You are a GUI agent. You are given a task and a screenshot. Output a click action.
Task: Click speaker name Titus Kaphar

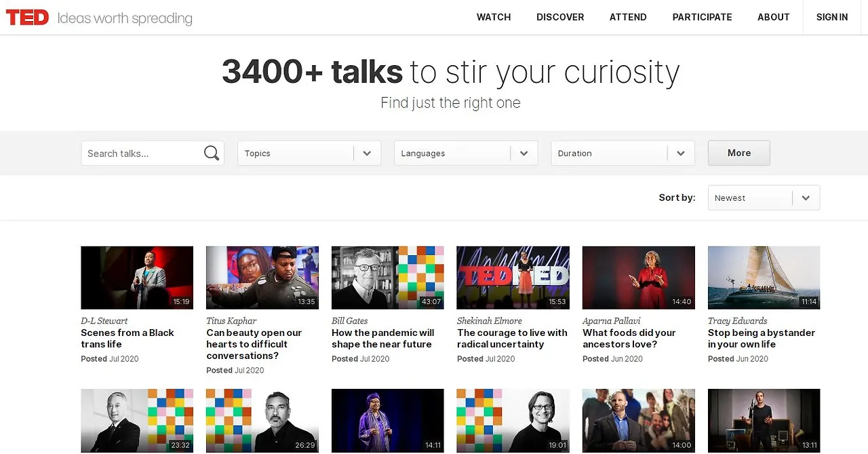click(231, 321)
